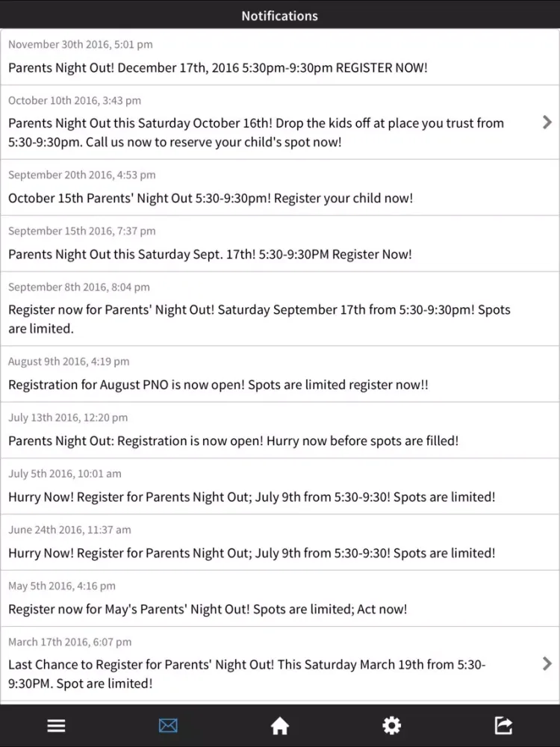
Task: Select the December 17th REGISTER NOW message
Action: 218,67
